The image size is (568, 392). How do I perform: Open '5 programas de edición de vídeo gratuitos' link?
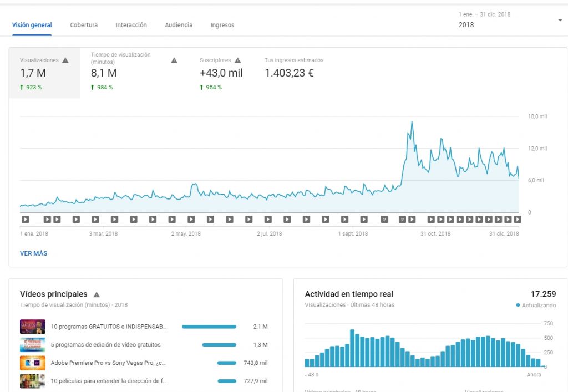pyautogui.click(x=105, y=345)
